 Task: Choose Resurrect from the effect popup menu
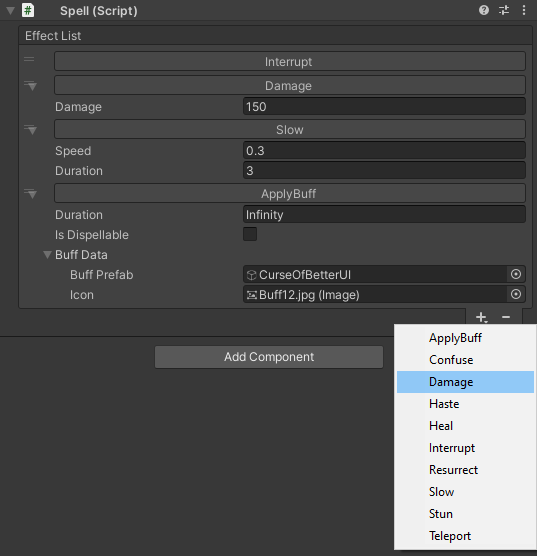(465, 470)
